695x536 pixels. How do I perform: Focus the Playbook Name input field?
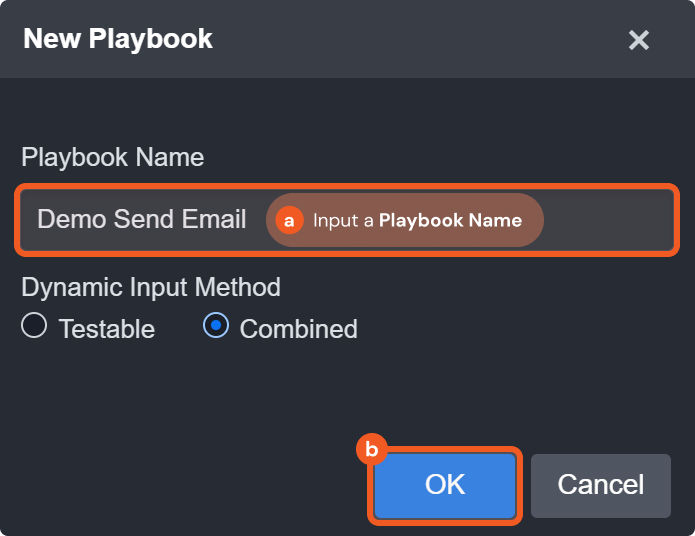pyautogui.click(x=610, y=220)
